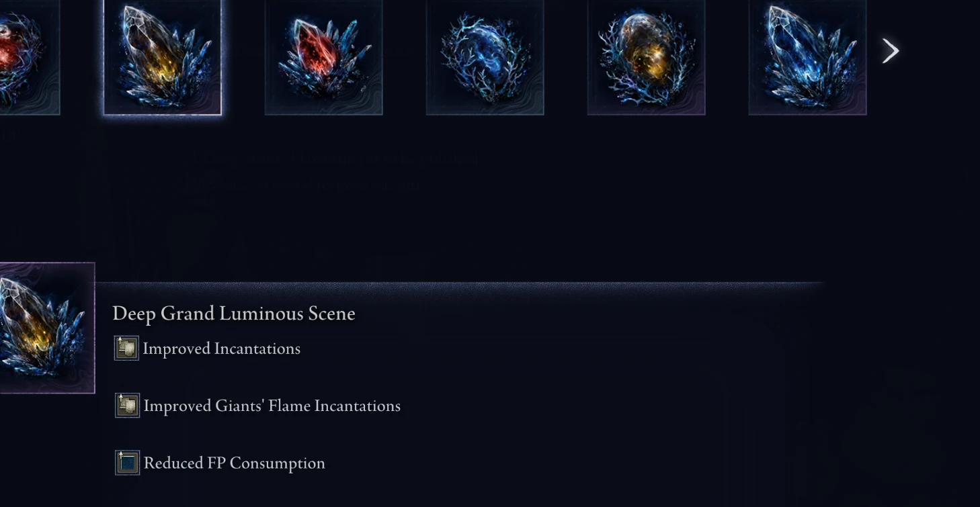This screenshot has height=507, width=980.
Task: Click the upper dimmed text line behind the overlay
Action: [x=336, y=159]
